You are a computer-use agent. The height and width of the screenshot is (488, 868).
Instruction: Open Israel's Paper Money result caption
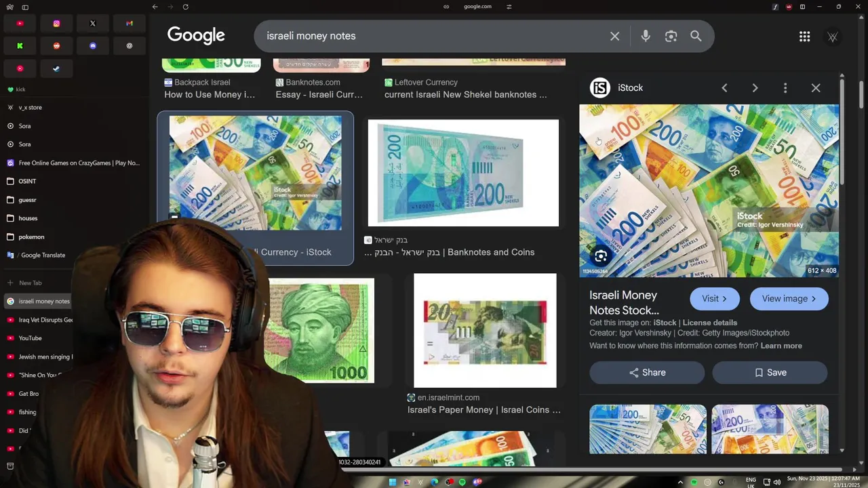tap(484, 410)
